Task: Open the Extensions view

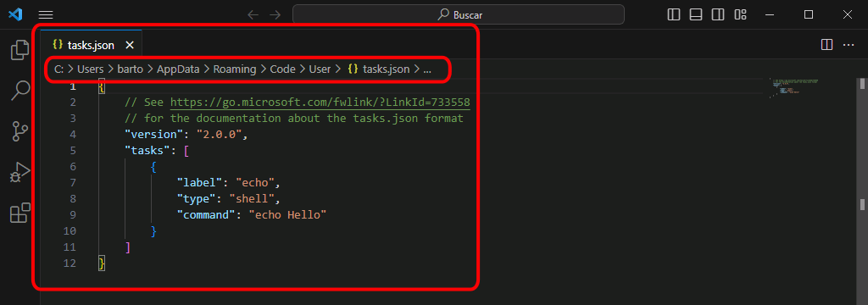Action: pyautogui.click(x=20, y=213)
